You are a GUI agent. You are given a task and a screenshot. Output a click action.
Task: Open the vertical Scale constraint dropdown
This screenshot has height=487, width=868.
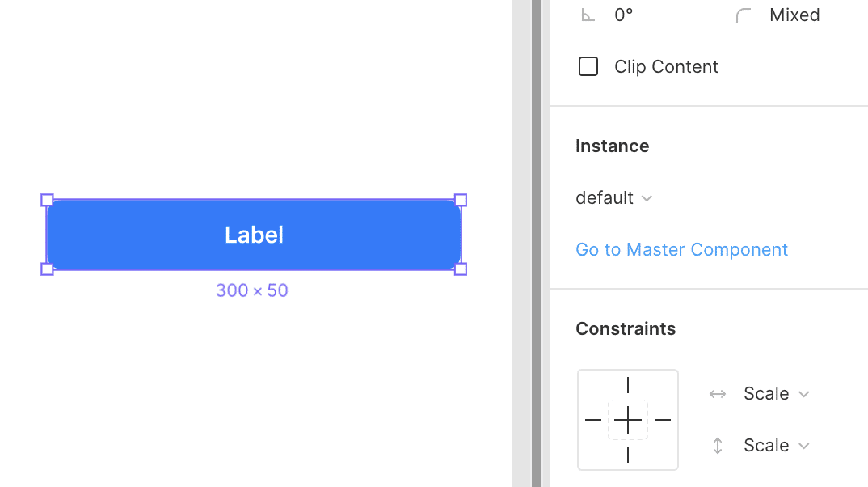tap(776, 446)
